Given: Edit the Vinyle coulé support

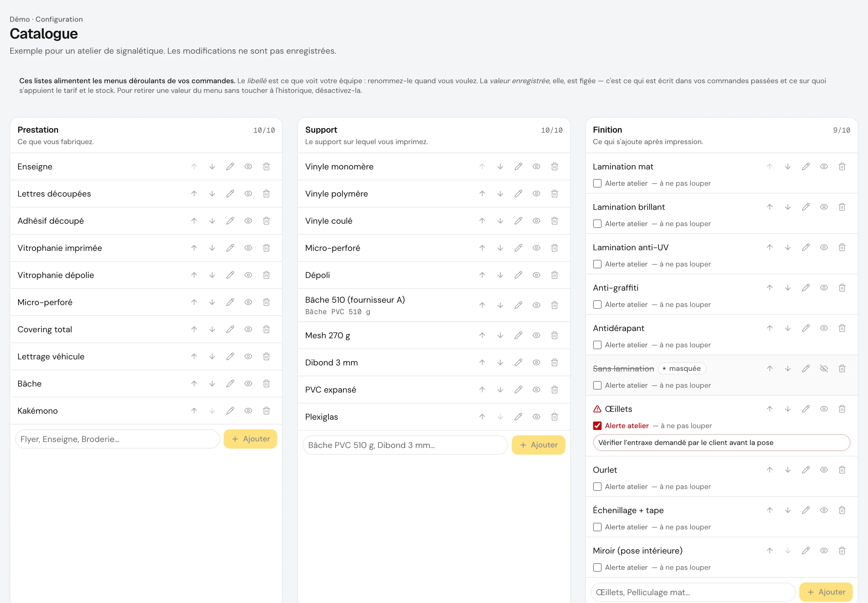Looking at the screenshot, I should coord(518,221).
